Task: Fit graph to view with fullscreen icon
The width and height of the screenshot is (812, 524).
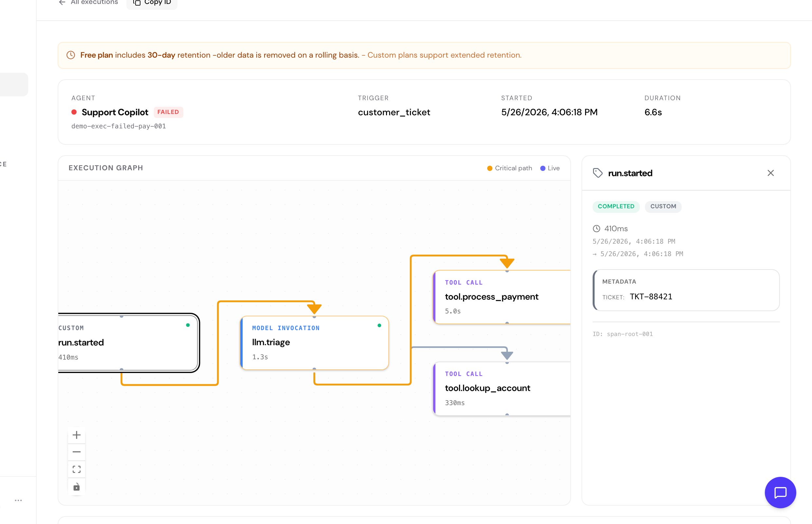Action: click(77, 470)
